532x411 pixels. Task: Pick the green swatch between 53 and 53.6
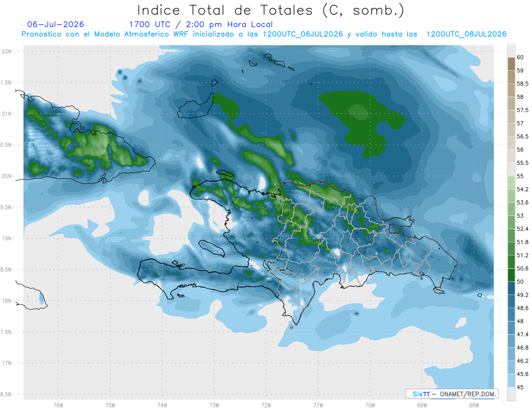[511, 209]
